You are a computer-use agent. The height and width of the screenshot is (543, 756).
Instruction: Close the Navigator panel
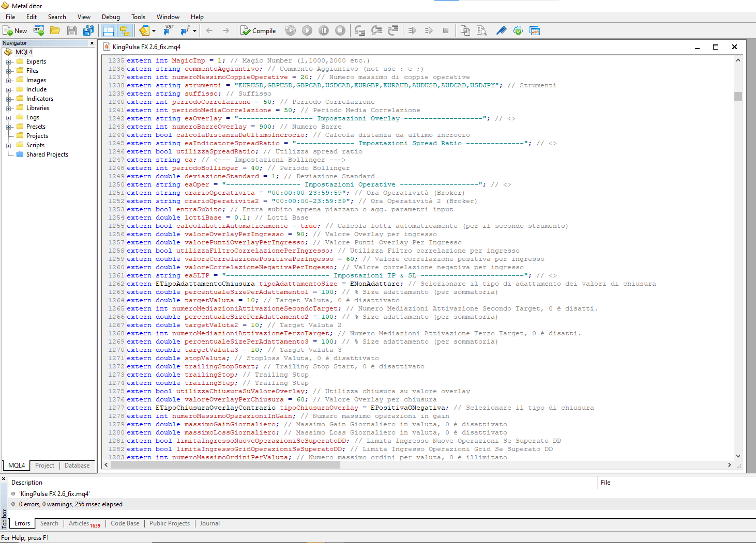tap(92, 43)
